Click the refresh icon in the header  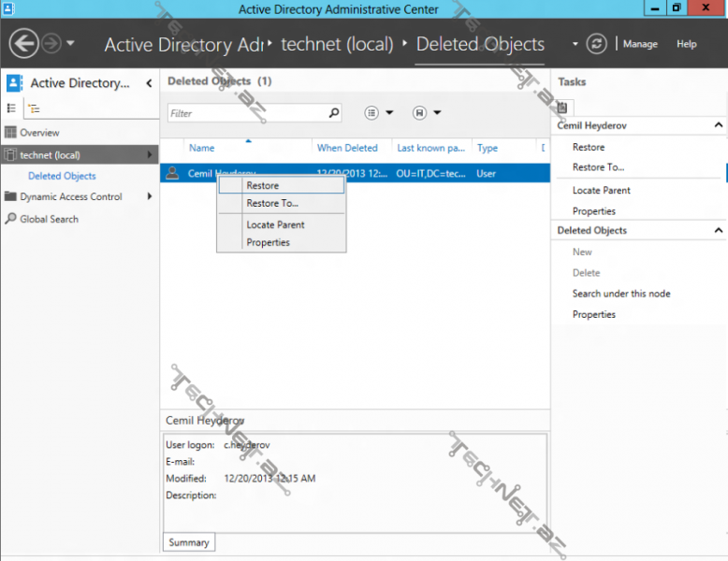pyautogui.click(x=596, y=44)
